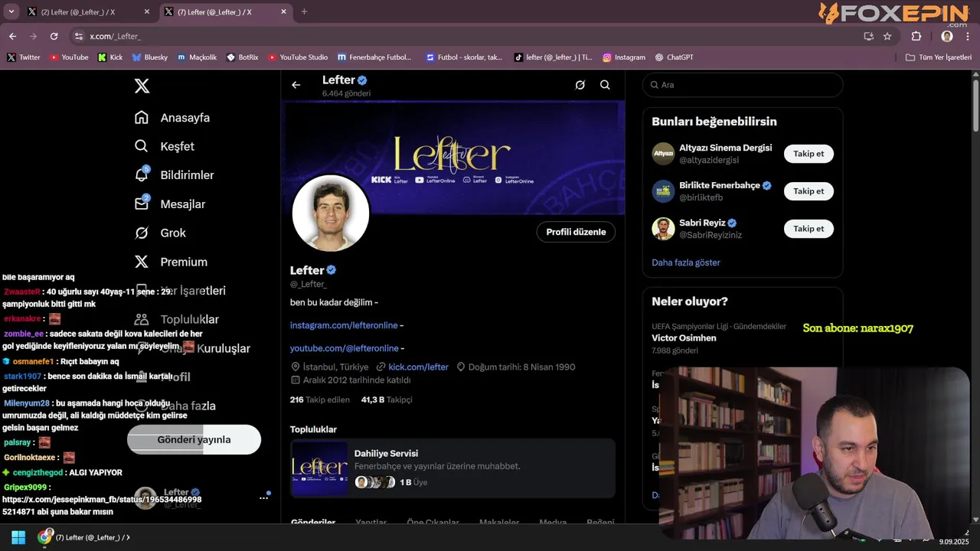Click the Ara search field
The image size is (980, 551).
coord(743,85)
